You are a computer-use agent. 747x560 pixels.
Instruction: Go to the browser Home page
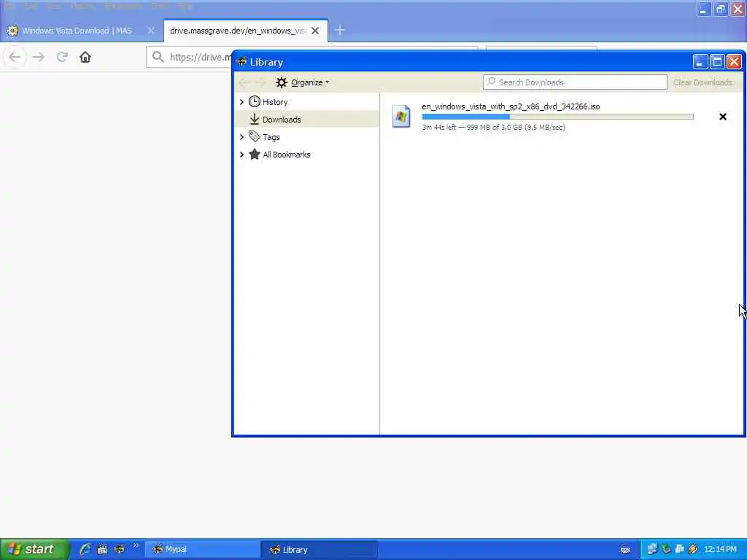tap(85, 57)
